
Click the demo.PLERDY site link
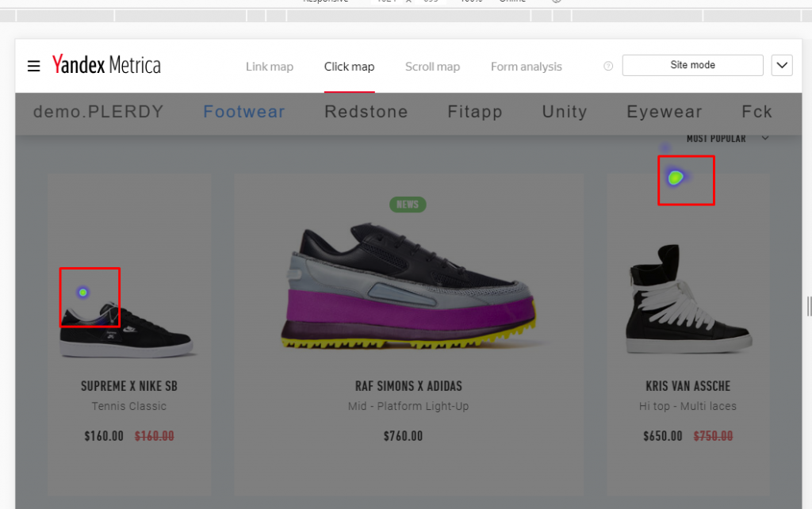point(98,112)
